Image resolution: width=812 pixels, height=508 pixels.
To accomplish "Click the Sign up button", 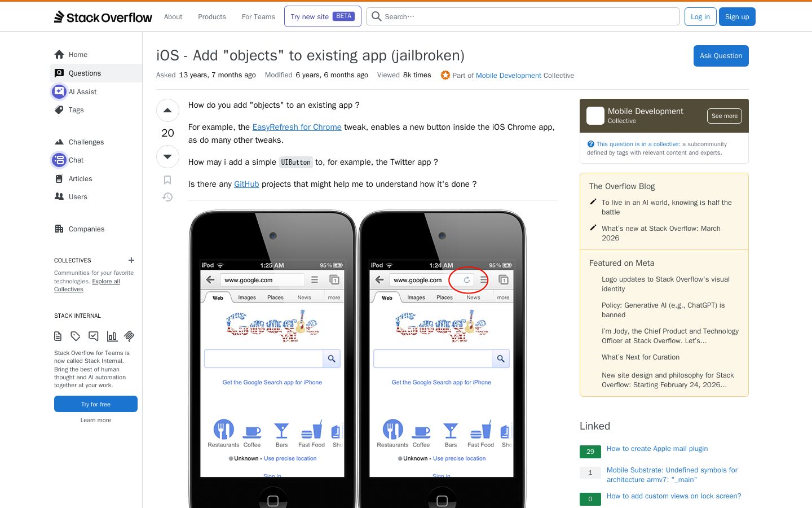I will click(737, 17).
